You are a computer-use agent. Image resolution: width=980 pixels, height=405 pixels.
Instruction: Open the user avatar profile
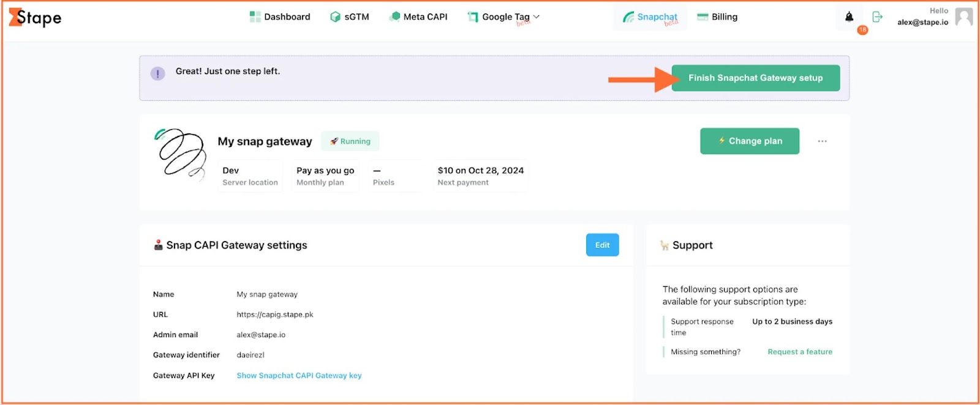click(964, 17)
